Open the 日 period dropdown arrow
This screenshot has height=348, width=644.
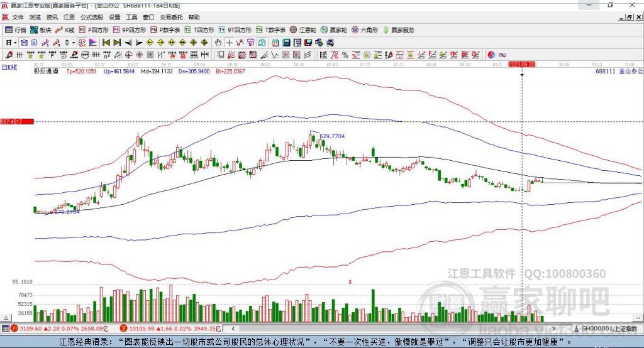(x=15, y=43)
